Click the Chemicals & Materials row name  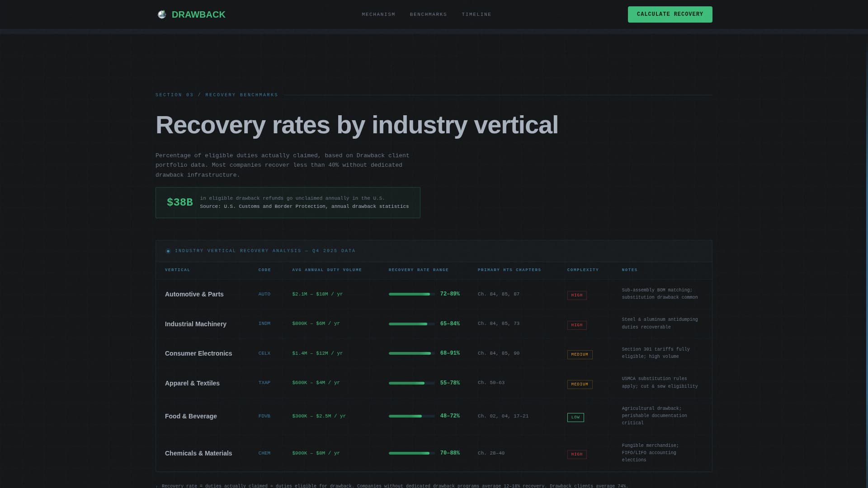(x=198, y=453)
